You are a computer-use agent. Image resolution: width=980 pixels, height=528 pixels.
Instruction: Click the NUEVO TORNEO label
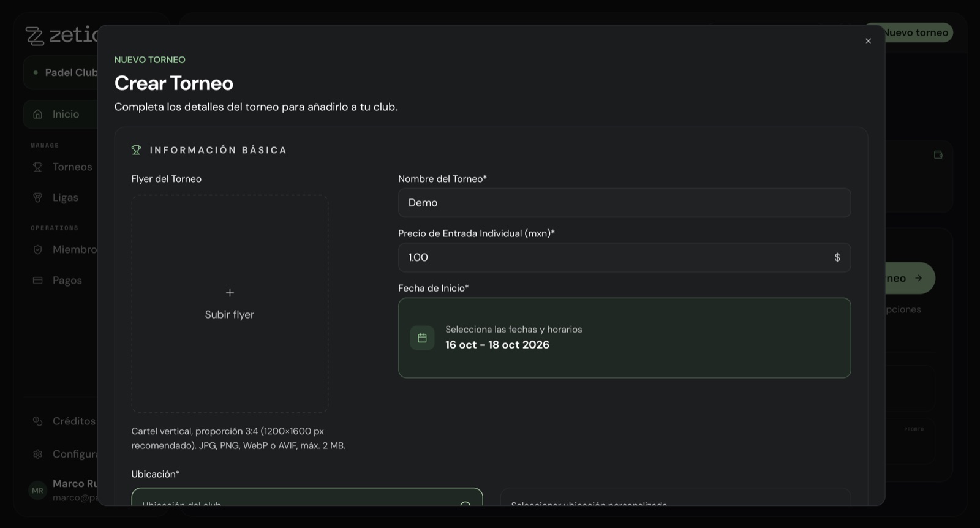pos(150,59)
